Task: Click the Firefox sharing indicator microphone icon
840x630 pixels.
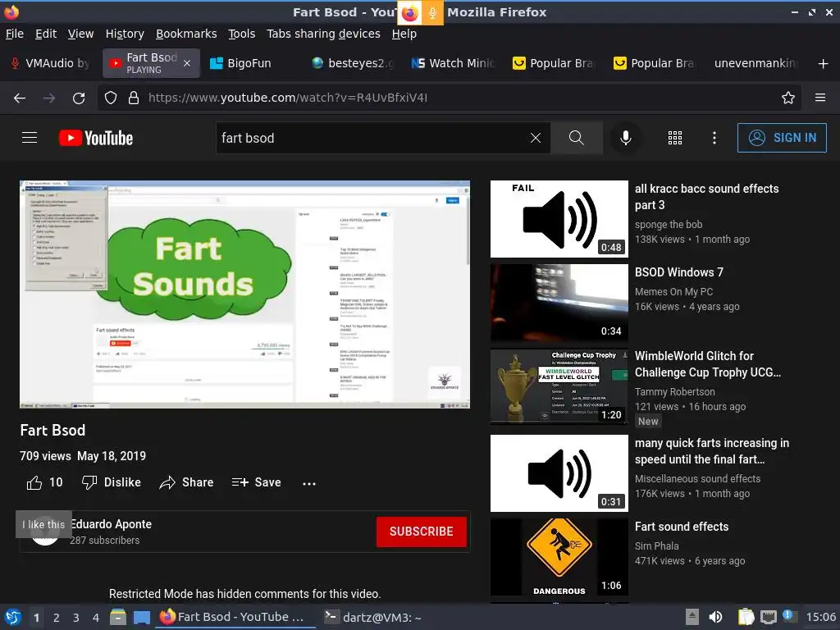Action: pos(432,13)
